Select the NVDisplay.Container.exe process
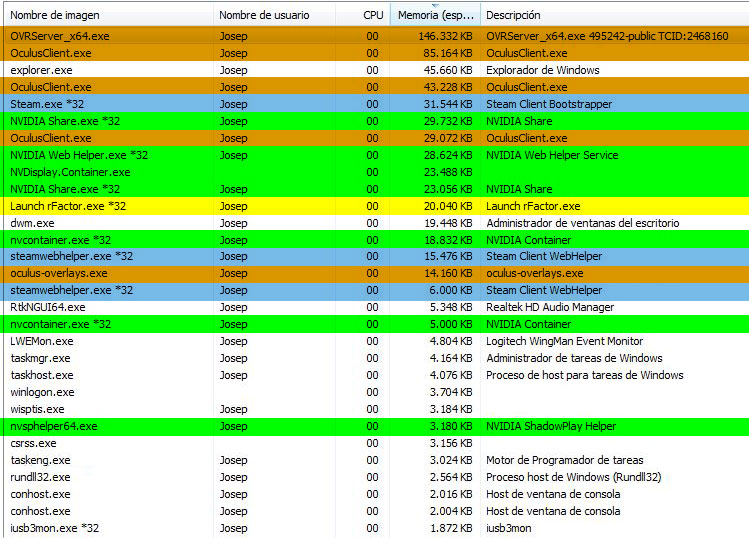 click(376, 172)
